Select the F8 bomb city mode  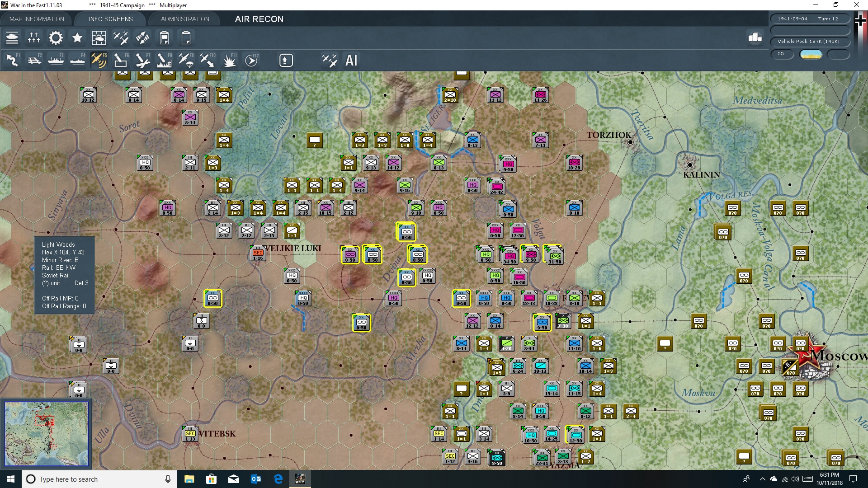point(164,60)
